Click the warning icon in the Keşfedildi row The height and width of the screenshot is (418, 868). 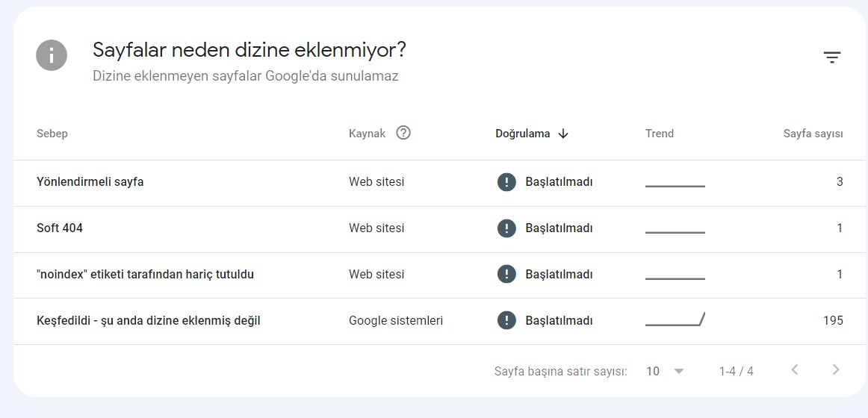click(506, 320)
